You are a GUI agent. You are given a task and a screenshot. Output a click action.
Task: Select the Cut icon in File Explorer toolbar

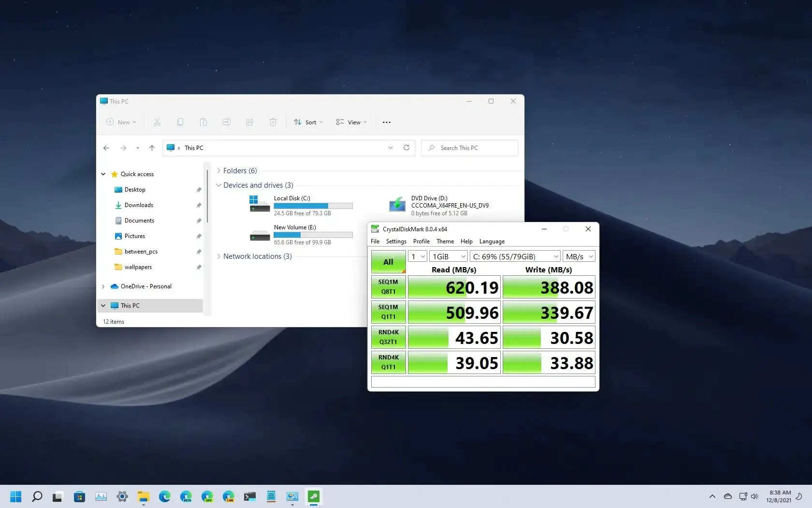157,122
